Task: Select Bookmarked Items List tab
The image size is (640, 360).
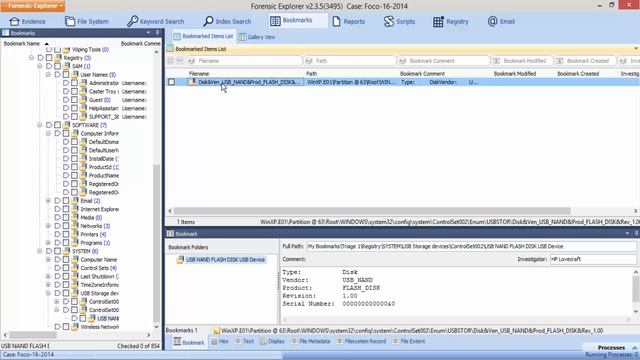Action: [204, 36]
